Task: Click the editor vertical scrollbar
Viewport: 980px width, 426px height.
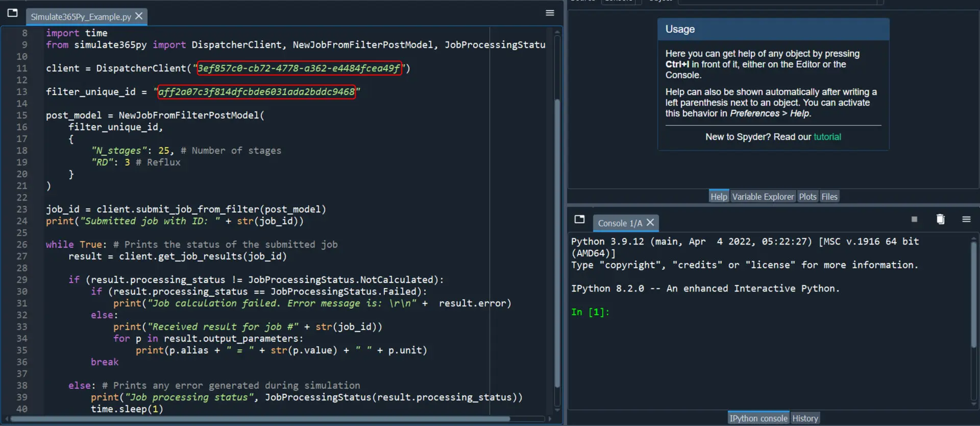Action: pos(557,243)
